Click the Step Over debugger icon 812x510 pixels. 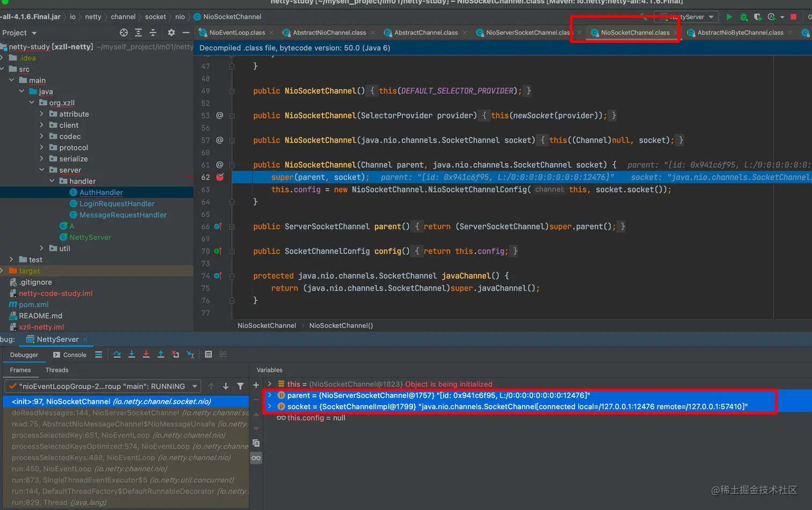click(117, 354)
